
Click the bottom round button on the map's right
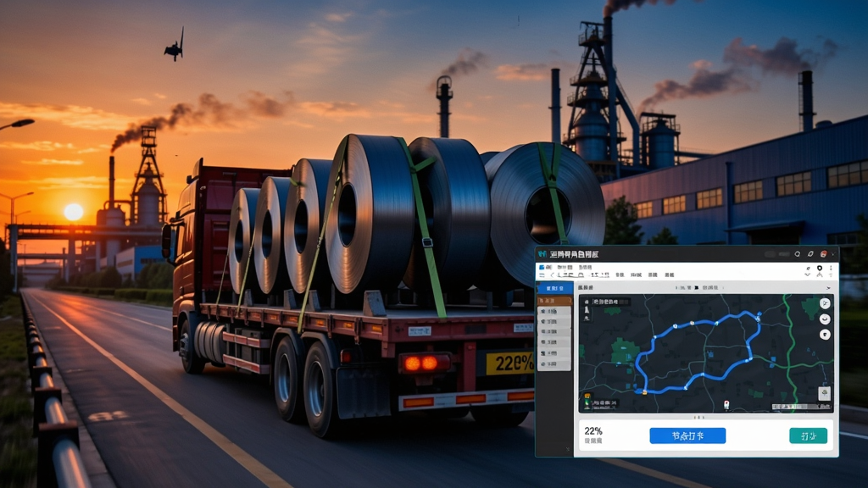point(825,335)
